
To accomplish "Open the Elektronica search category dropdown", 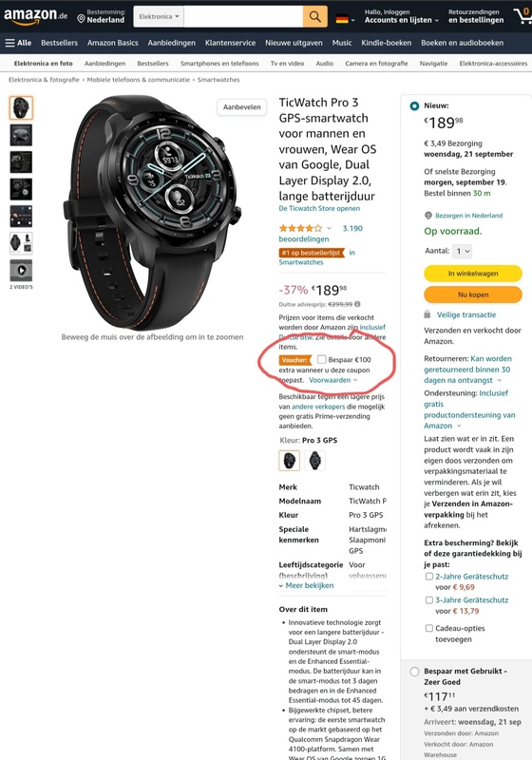I will point(159,16).
